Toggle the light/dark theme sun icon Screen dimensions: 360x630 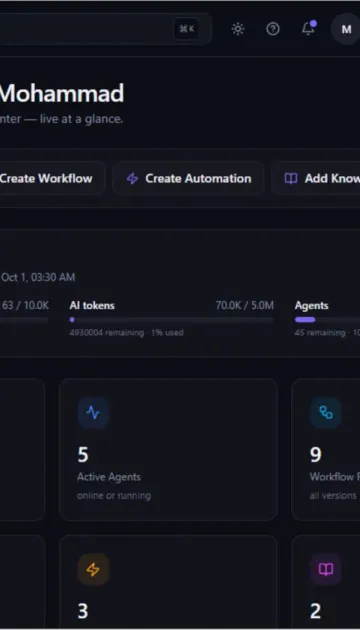238,29
